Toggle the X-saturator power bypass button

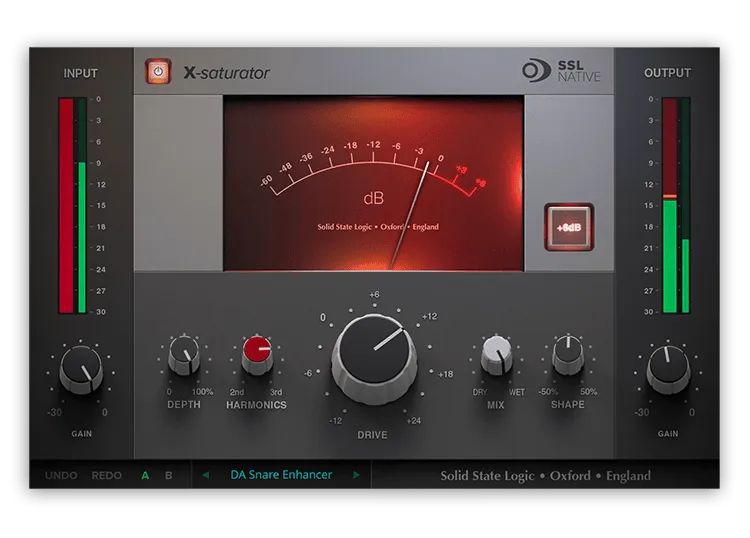[158, 72]
